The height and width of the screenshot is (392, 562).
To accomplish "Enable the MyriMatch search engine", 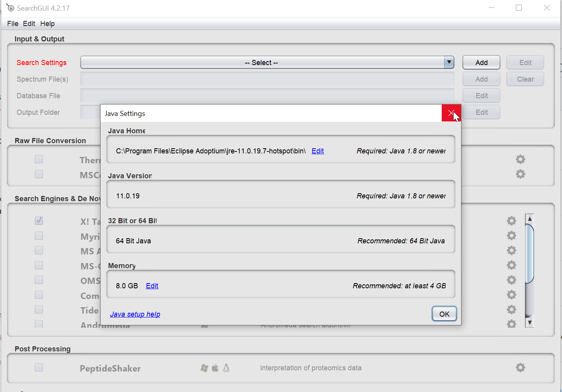I will click(39, 235).
